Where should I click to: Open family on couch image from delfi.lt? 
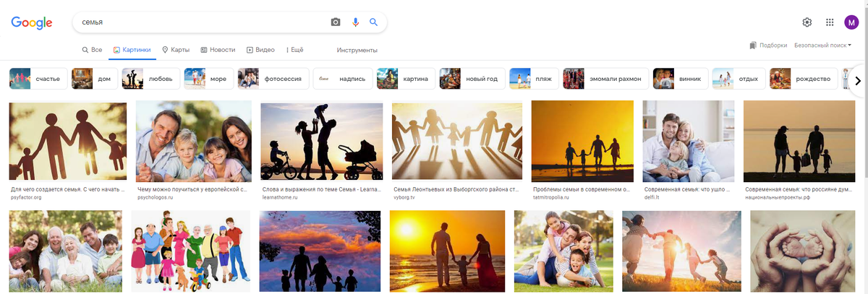[x=689, y=141]
